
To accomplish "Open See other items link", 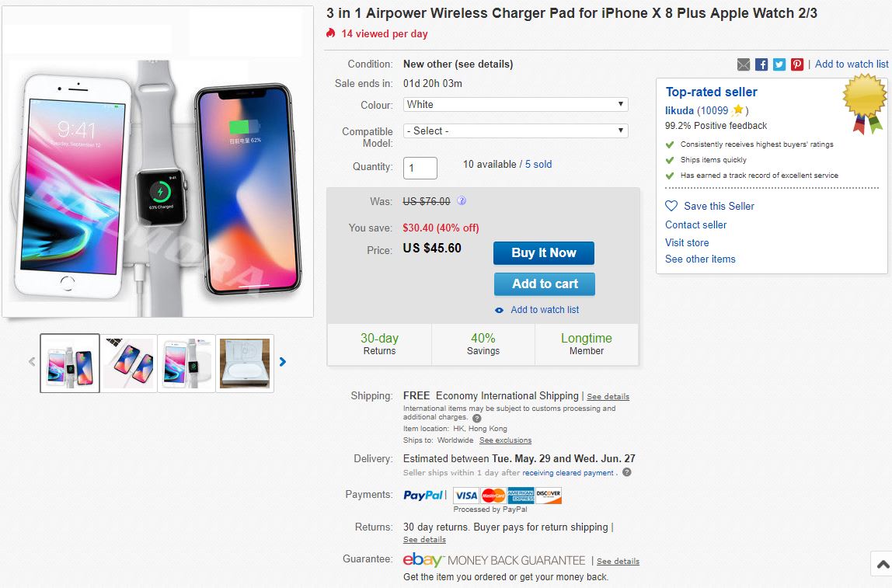I will 700,259.
